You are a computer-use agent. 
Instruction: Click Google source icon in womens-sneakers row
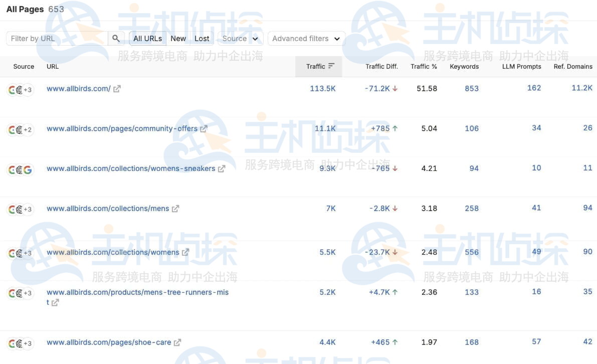pos(28,170)
